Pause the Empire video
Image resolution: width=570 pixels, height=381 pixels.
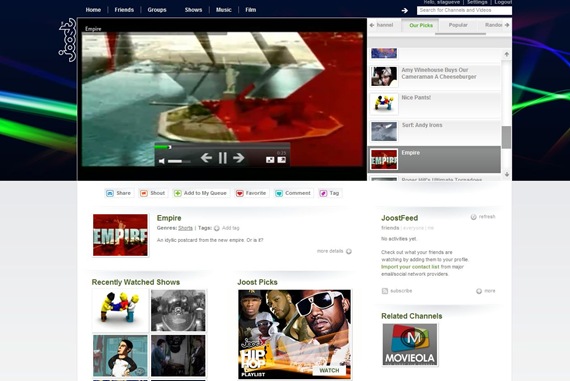223,158
